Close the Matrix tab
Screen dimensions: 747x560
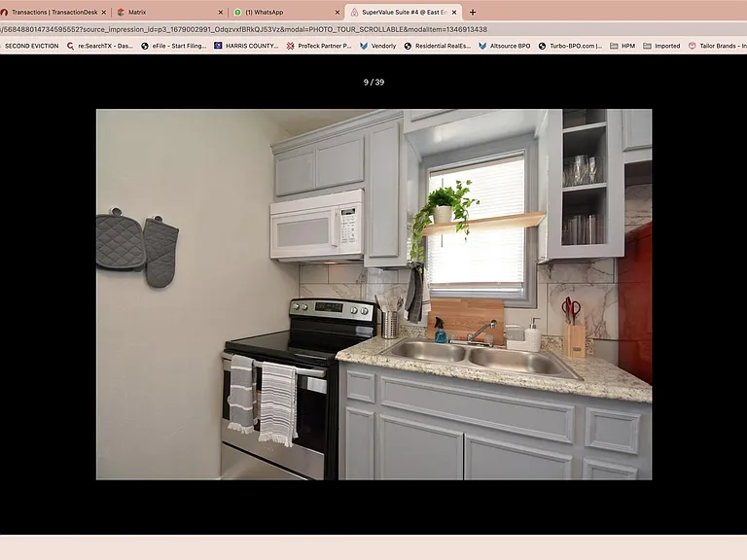coord(220,13)
